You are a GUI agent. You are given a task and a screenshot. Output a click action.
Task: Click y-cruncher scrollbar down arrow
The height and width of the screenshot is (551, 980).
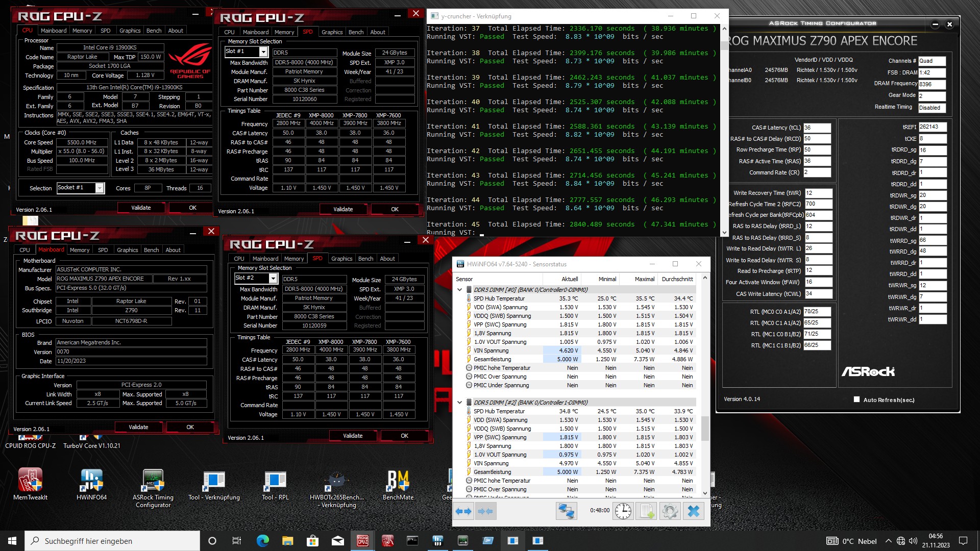pos(724,232)
